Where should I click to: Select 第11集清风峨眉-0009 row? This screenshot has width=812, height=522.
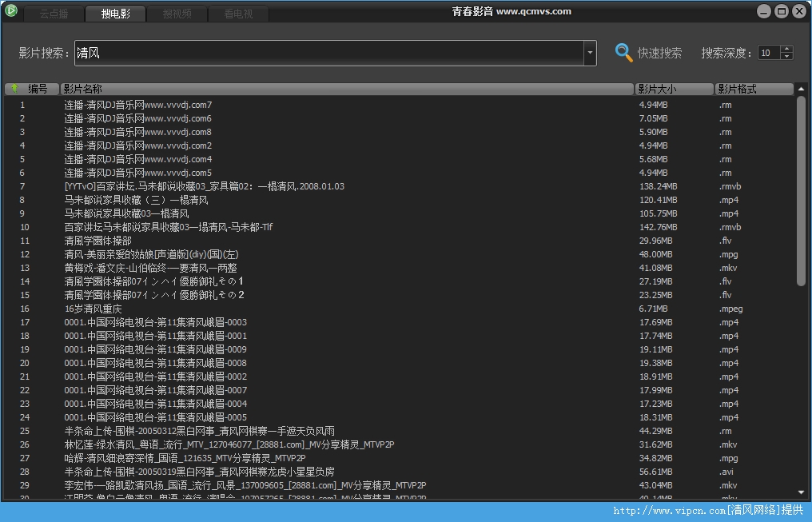tap(399, 349)
